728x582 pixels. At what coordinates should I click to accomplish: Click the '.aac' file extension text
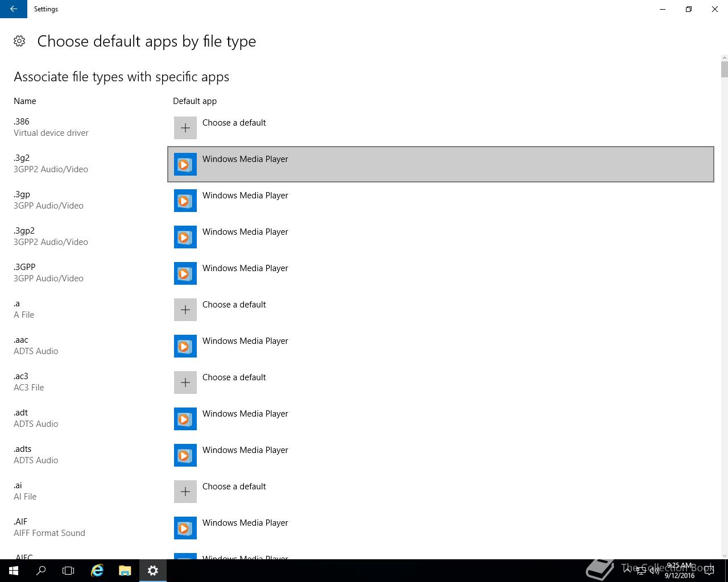[x=21, y=340]
